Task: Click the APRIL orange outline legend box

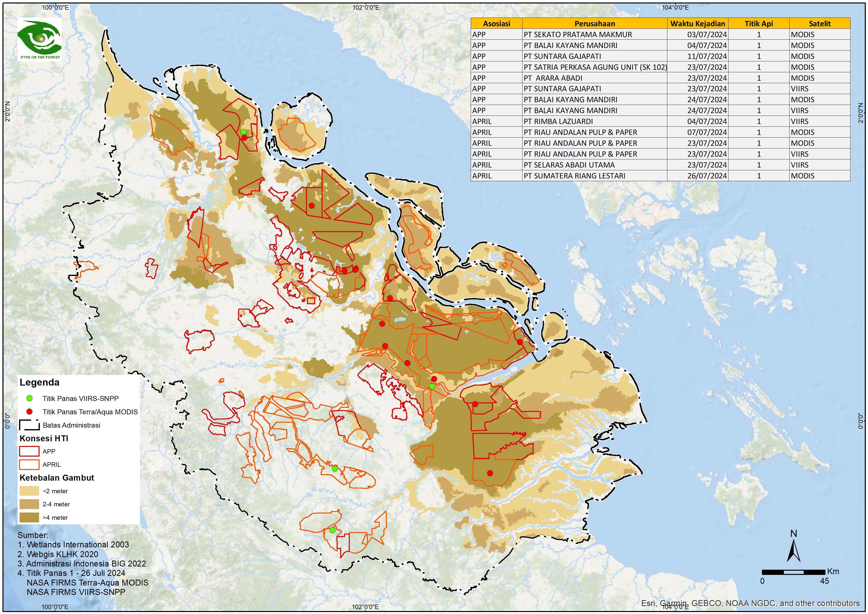Action: coord(29,465)
